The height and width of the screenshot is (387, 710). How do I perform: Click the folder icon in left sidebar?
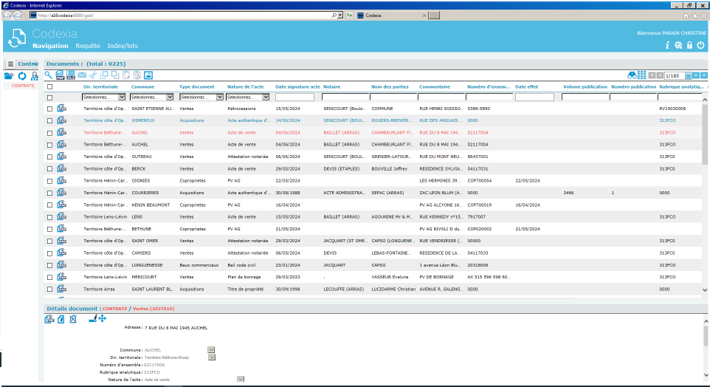(x=9, y=76)
